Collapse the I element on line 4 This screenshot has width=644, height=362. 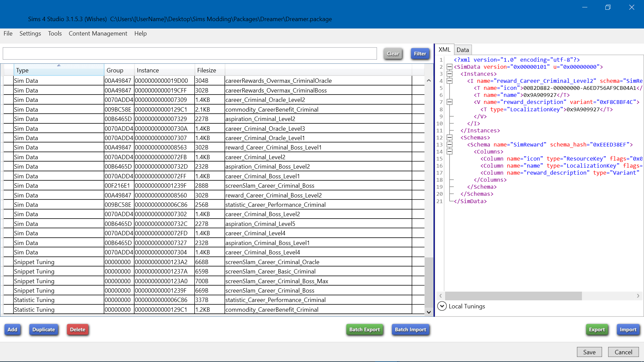point(449,81)
